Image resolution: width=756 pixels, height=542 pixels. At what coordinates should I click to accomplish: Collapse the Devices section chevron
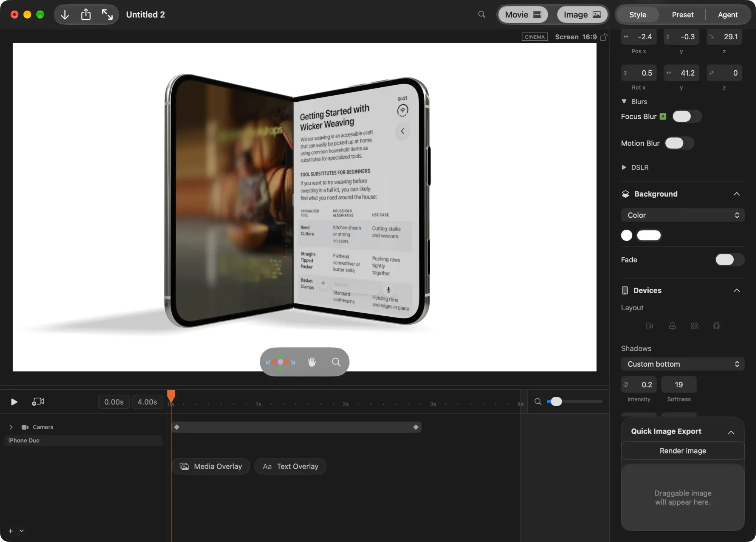737,290
